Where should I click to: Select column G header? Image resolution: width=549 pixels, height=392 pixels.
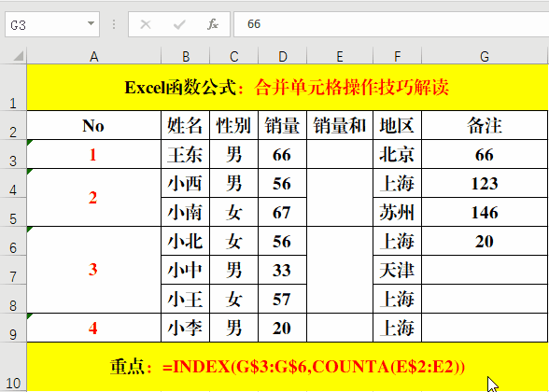pyautogui.click(x=485, y=56)
